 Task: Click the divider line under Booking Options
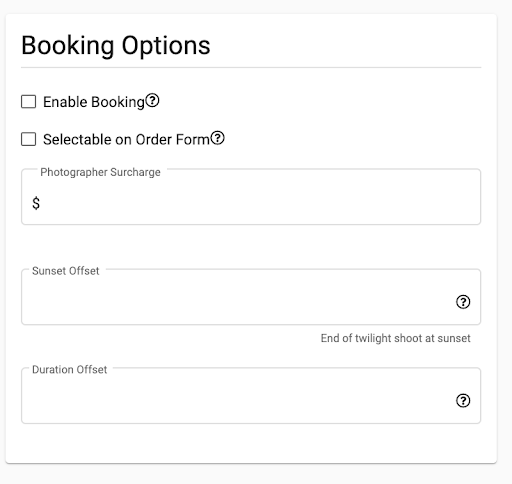click(x=251, y=67)
